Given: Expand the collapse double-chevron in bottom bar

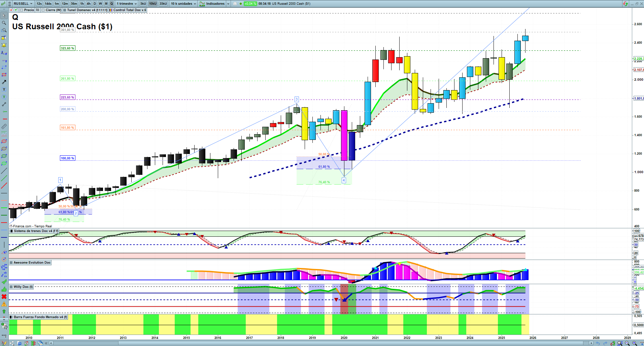Looking at the screenshot, I should click(46, 343).
